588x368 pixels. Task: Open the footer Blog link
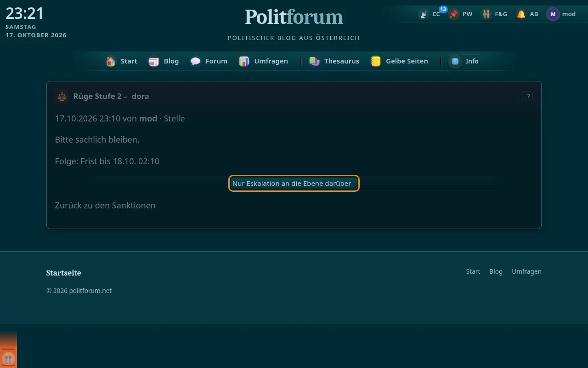pos(496,271)
